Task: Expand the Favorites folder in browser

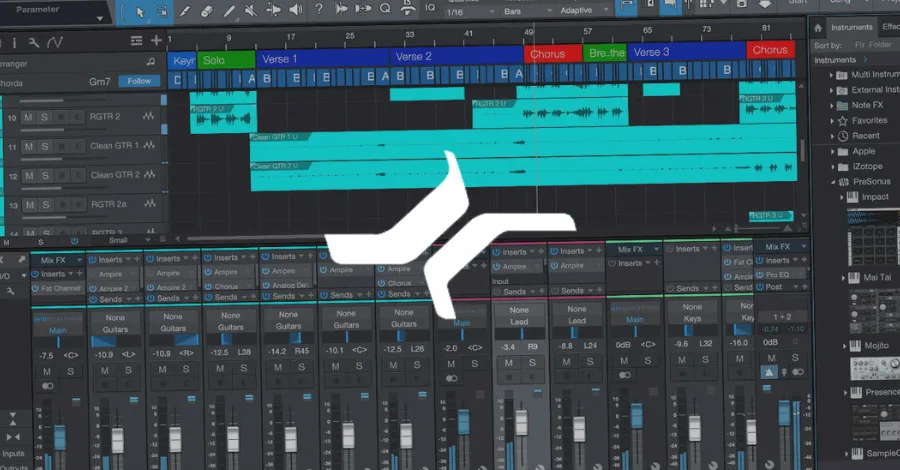Action: [832, 121]
